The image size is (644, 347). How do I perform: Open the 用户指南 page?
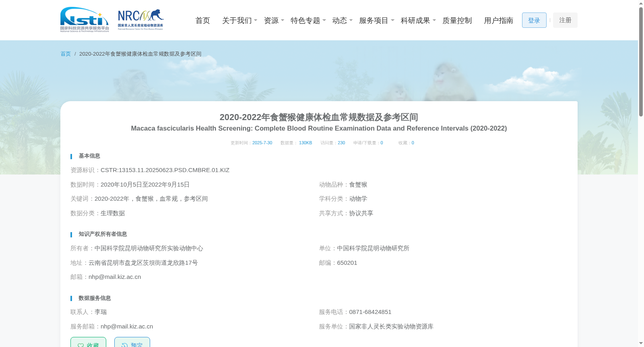pos(499,21)
